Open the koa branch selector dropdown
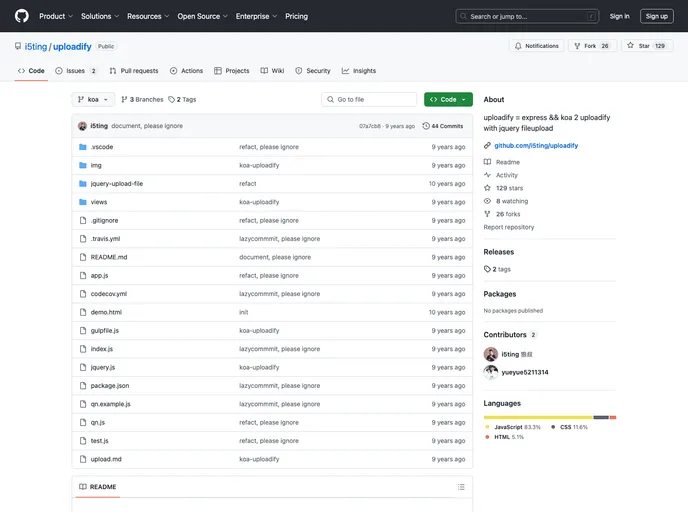 point(93,100)
